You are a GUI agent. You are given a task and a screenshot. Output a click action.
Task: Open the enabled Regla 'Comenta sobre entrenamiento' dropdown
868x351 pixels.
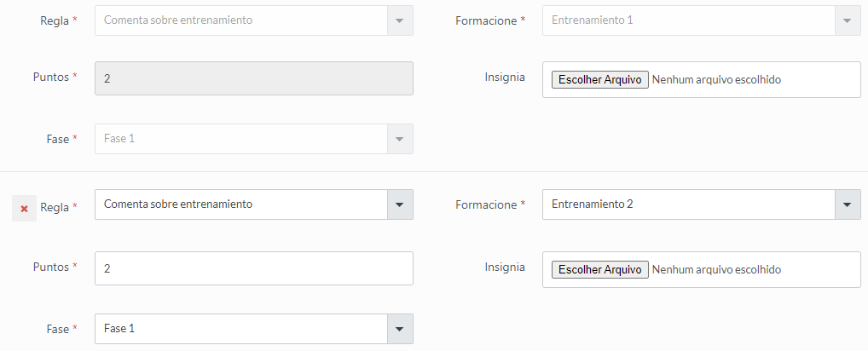click(240, 204)
